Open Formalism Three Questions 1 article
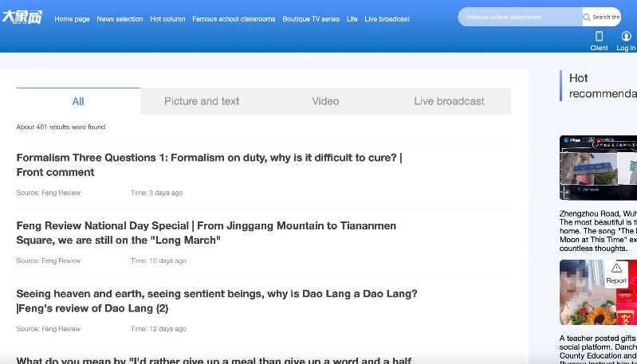This screenshot has width=637, height=364. point(209,165)
